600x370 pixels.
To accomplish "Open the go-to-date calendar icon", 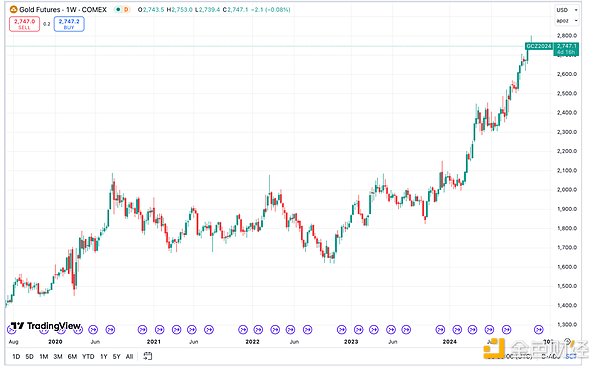I will point(148,356).
